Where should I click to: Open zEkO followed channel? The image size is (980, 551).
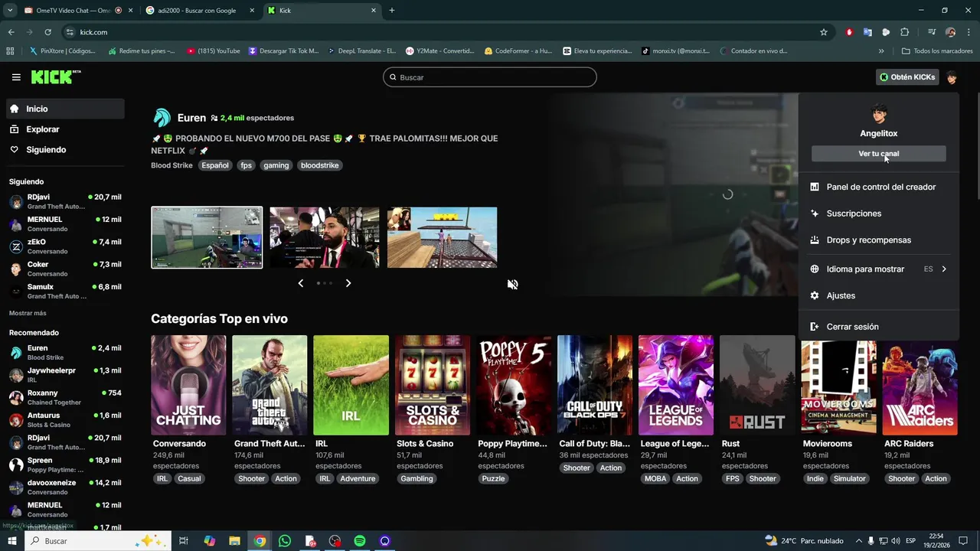65,246
